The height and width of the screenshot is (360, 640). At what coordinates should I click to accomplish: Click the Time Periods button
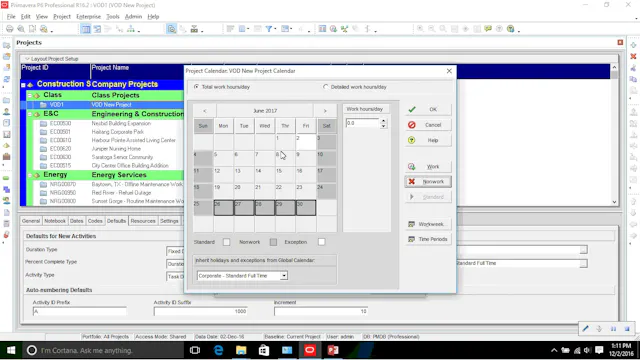point(428,239)
